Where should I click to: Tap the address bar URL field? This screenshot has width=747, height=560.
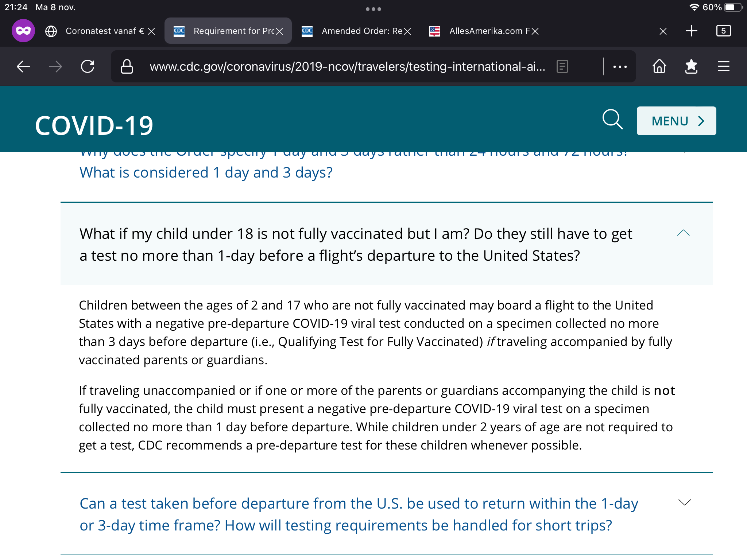pos(347,66)
